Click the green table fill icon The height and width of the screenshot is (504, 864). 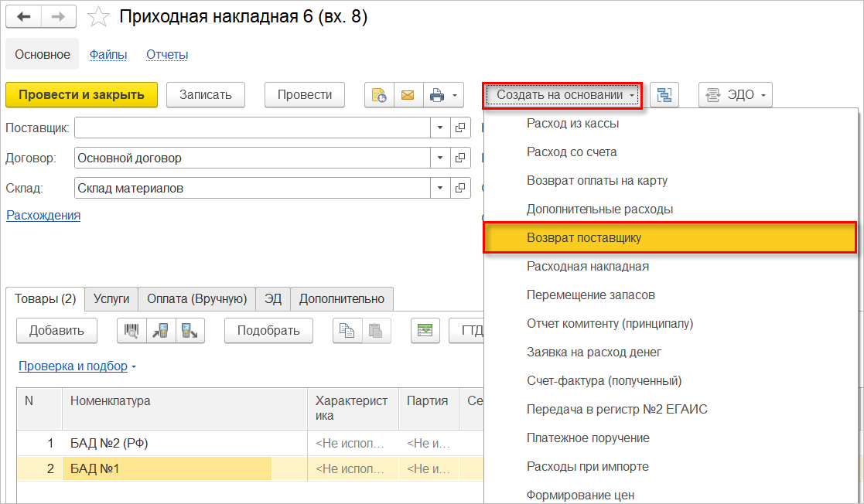click(x=425, y=331)
